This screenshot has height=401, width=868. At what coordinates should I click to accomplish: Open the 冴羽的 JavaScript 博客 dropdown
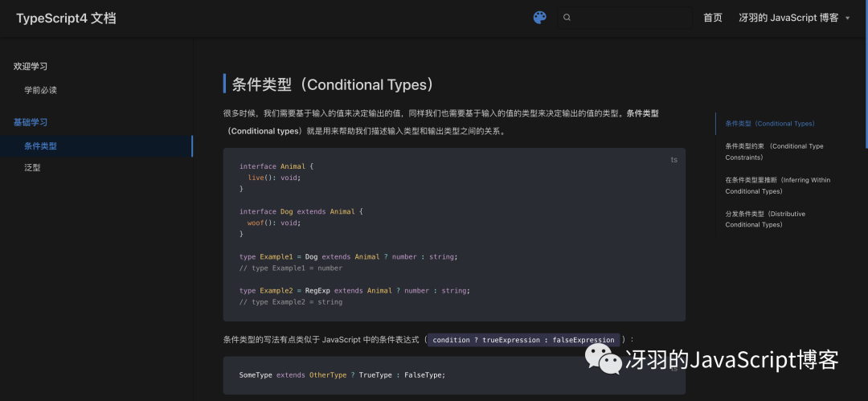(x=794, y=18)
